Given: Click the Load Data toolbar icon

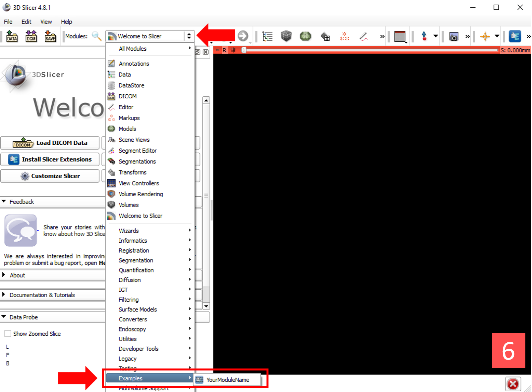Looking at the screenshot, I should tap(12, 36).
